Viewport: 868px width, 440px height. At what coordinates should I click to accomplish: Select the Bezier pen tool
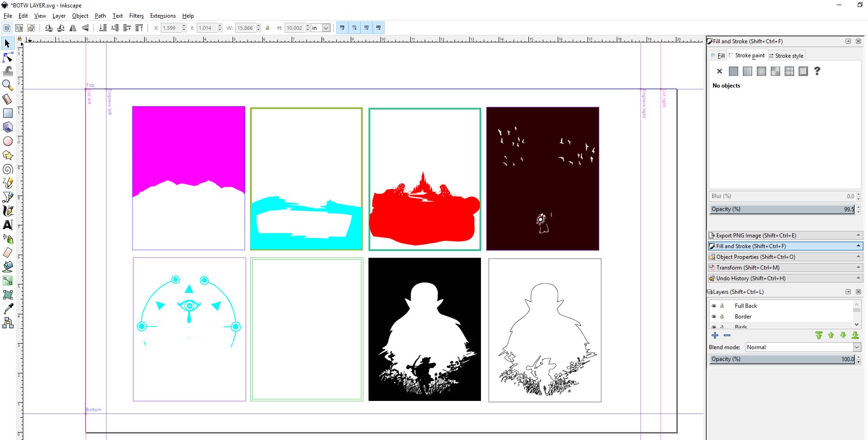tap(7, 197)
